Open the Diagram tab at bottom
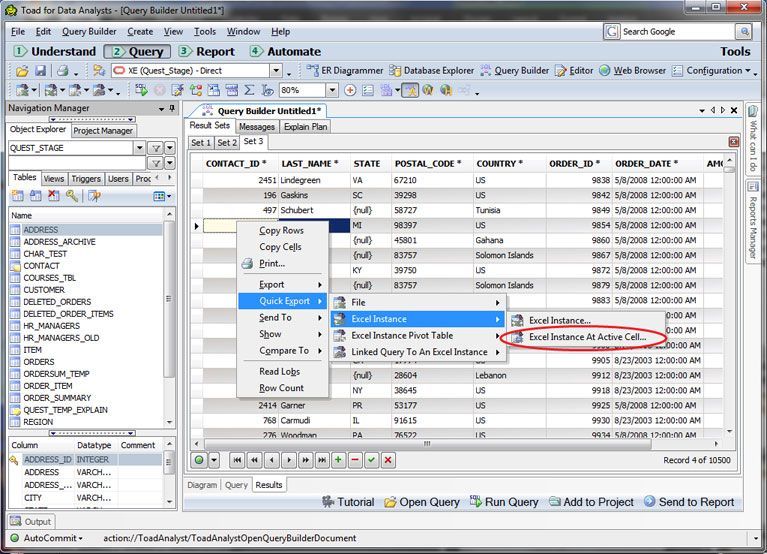 202,485
